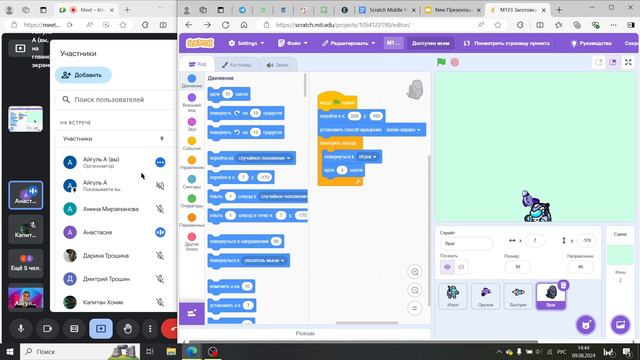Screen dimensions: 640x360
Task: Open the Settings dropdown menu
Action: point(246,43)
